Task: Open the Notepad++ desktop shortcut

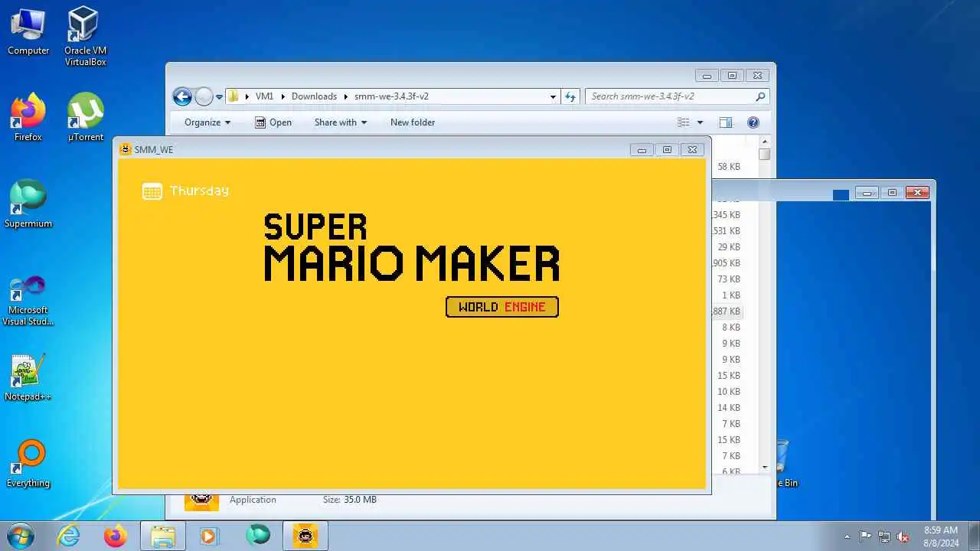Action: click(x=28, y=377)
